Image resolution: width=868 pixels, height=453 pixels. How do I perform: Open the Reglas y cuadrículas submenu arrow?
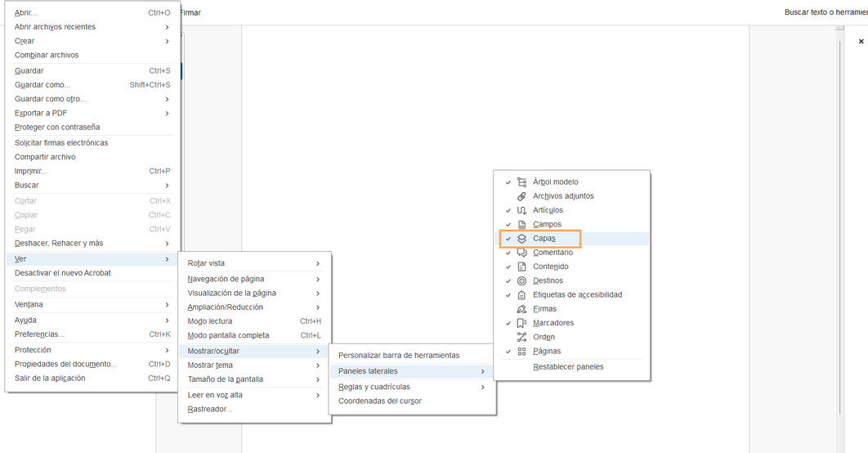[x=483, y=387]
